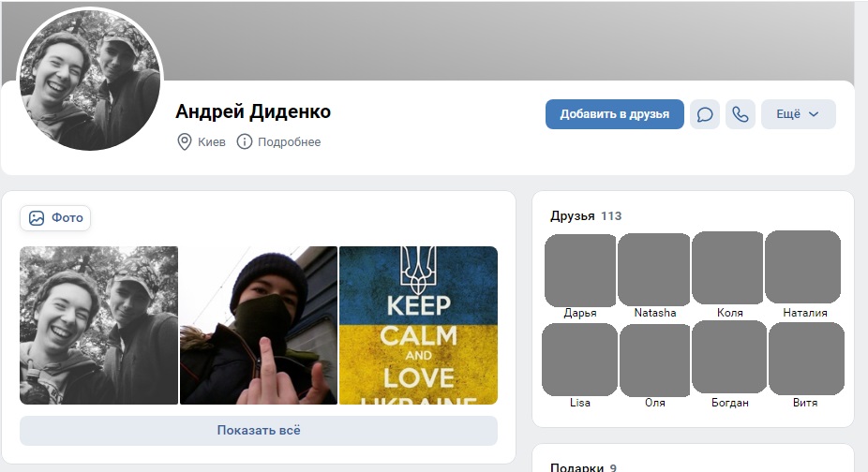This screenshot has width=868, height=472.
Task: Open the Keep Calm and Love Ukraine image
Action: (x=418, y=325)
